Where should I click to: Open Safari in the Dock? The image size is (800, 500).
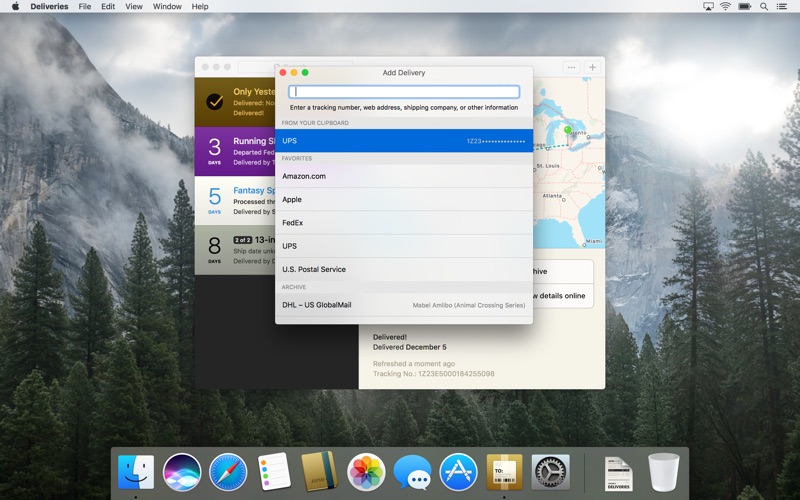228,472
